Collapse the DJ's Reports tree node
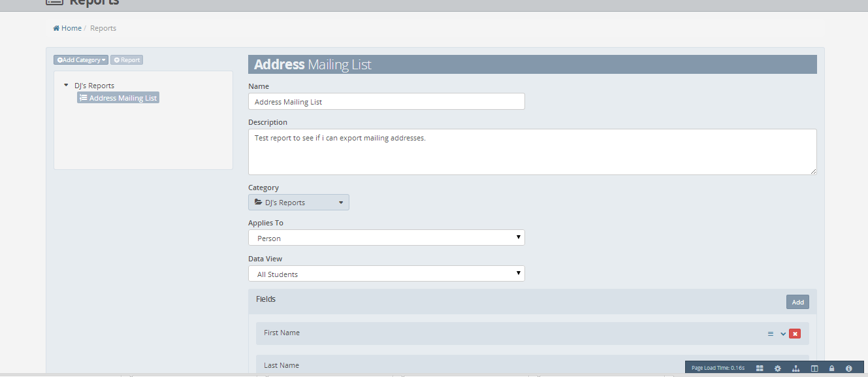The height and width of the screenshot is (377, 868). 66,86
